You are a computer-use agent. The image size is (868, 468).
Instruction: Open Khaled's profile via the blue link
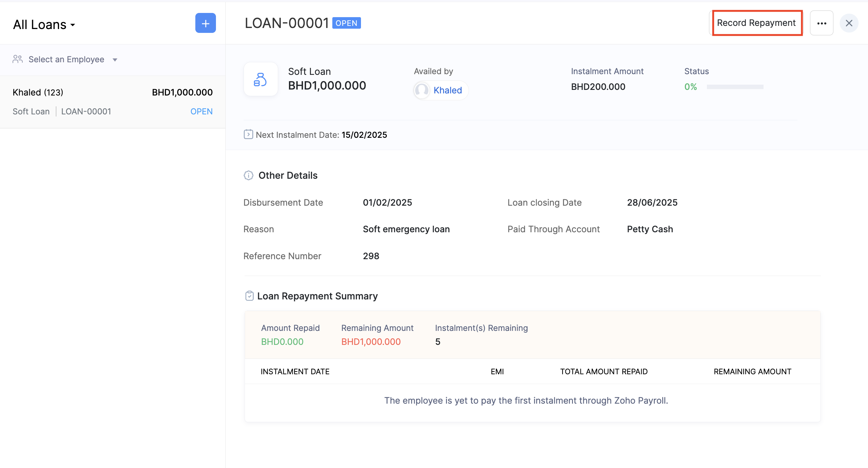[448, 90]
